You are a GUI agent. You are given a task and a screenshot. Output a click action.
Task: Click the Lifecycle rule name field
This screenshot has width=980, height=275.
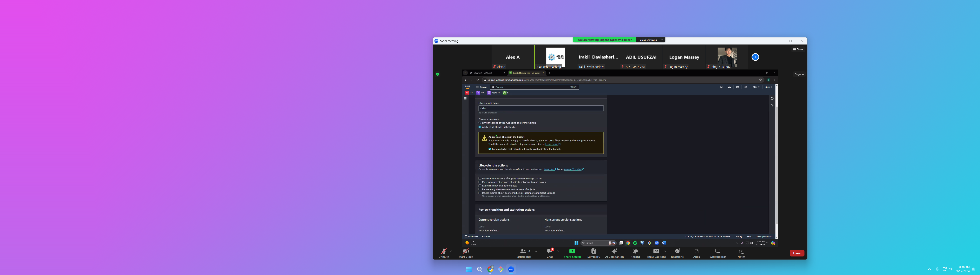[x=541, y=108]
